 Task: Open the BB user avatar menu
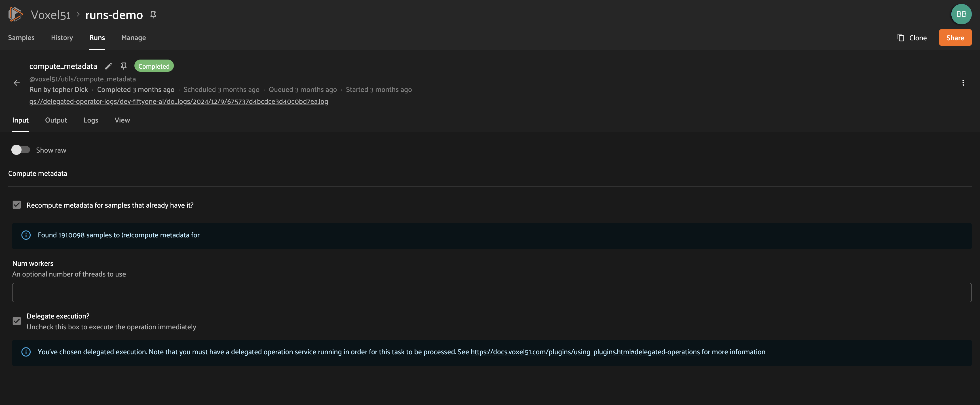point(961,14)
